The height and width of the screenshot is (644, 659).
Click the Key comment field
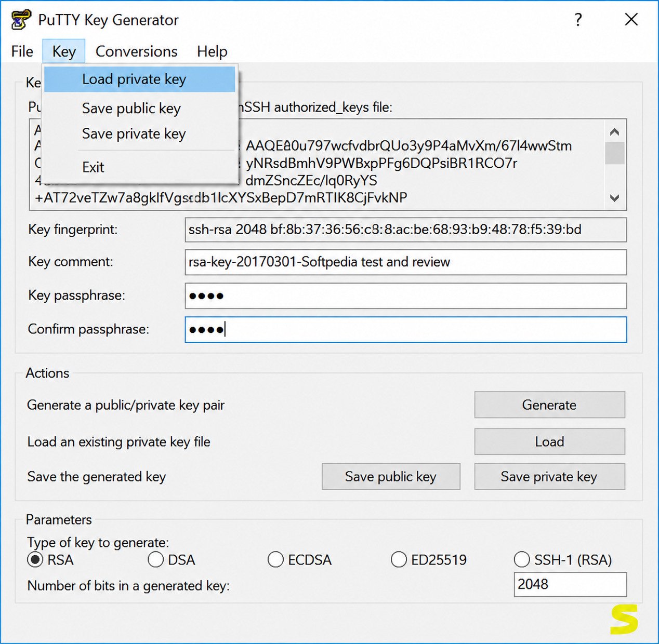(x=405, y=262)
